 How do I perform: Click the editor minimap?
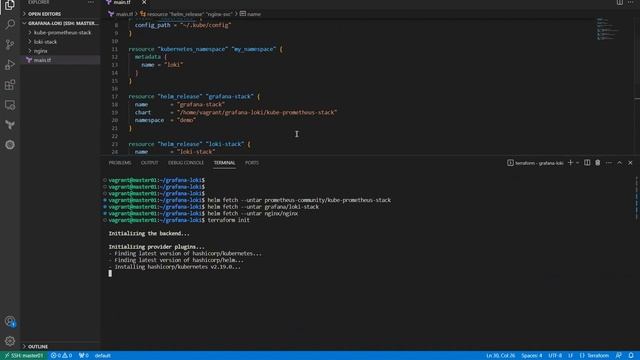pyautogui.click(x=608, y=29)
